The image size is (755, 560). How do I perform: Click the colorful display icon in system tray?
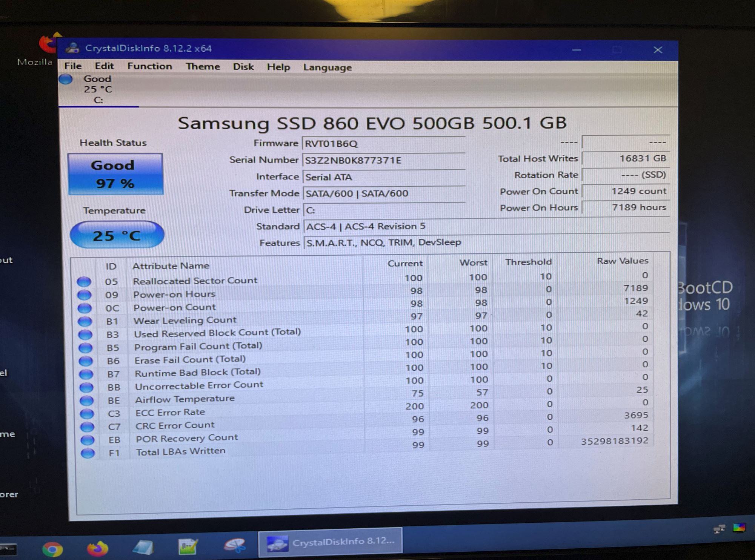pos(739,528)
